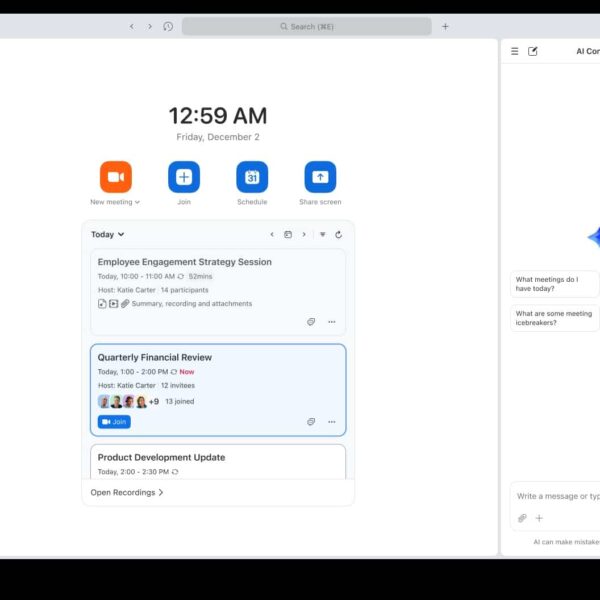This screenshot has height=600, width=600.
Task: Expand the New meeting dropdown arrow
Action: [137, 202]
